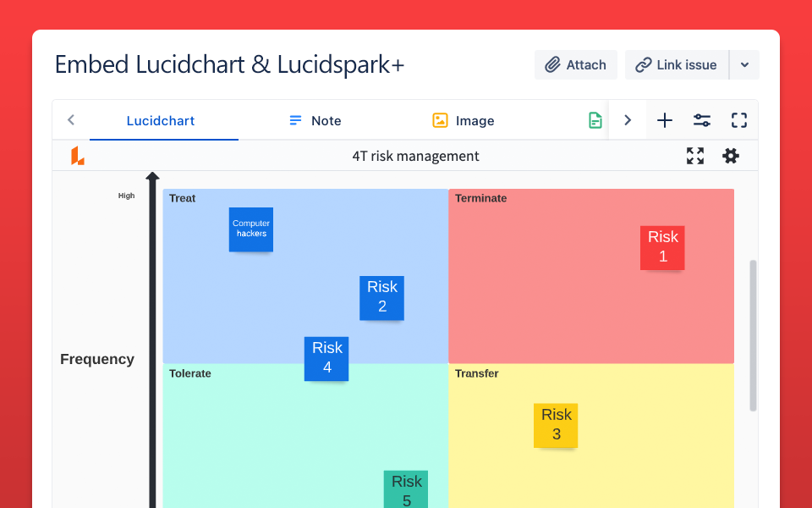Select the Risk 4 sticky note

(x=326, y=359)
